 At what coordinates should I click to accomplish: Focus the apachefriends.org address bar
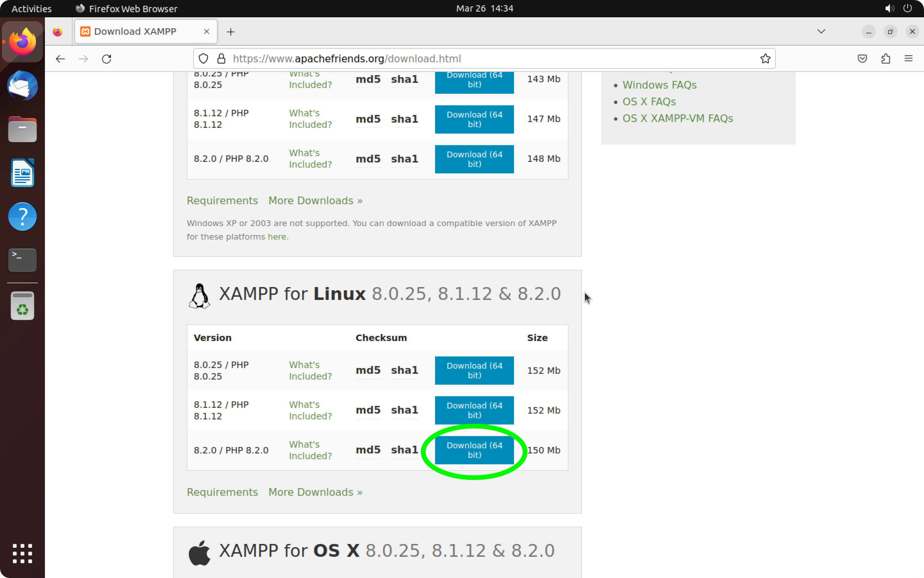click(x=484, y=58)
